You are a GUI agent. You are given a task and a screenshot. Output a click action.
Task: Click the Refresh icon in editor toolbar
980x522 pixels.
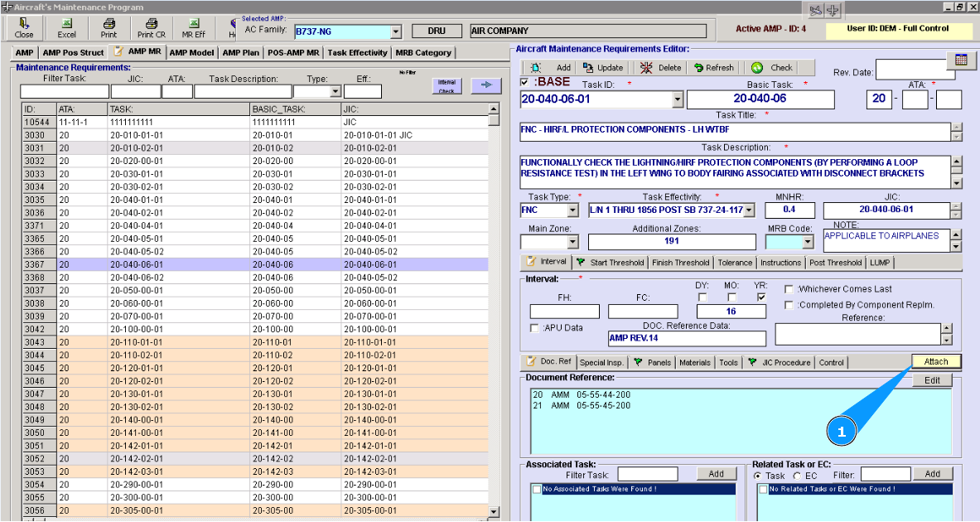(699, 68)
